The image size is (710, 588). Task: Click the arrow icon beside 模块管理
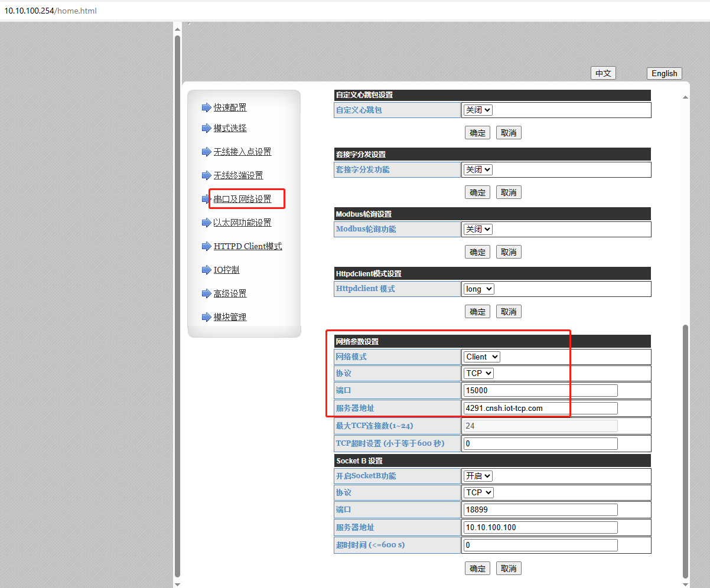(x=206, y=317)
